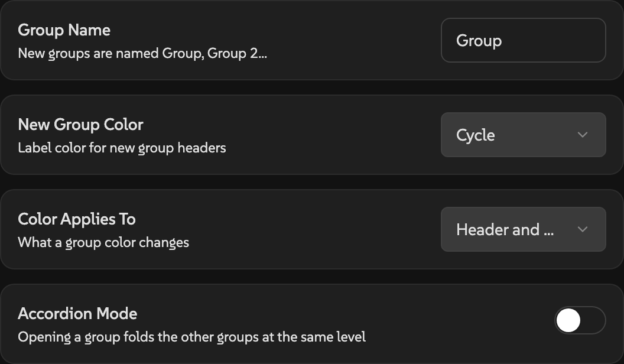The height and width of the screenshot is (364, 624).
Task: Enable the Accordion Mode switch
Action: coord(580,320)
